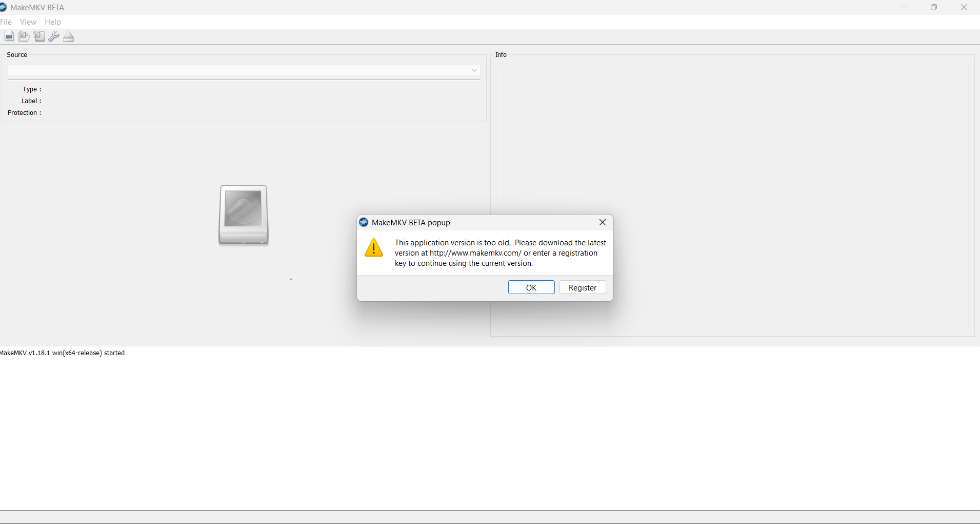
Task: Click the Backup disc toolbar icon
Action: (x=39, y=36)
